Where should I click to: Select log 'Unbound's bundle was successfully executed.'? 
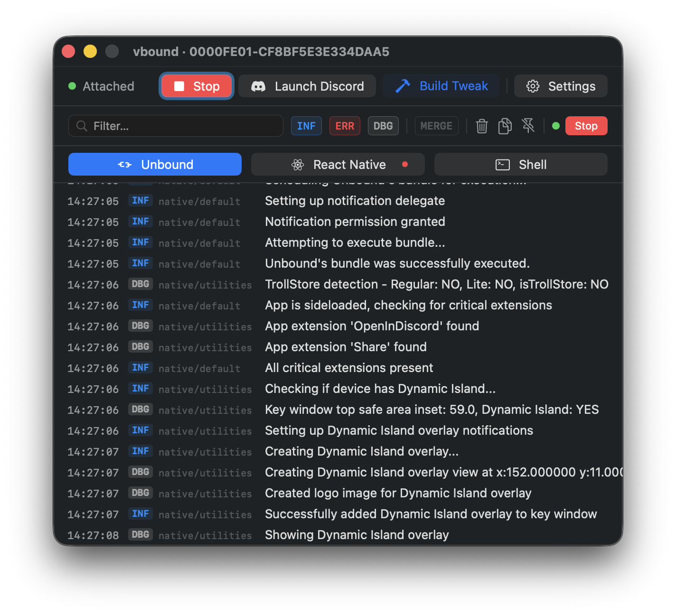pos(338,263)
